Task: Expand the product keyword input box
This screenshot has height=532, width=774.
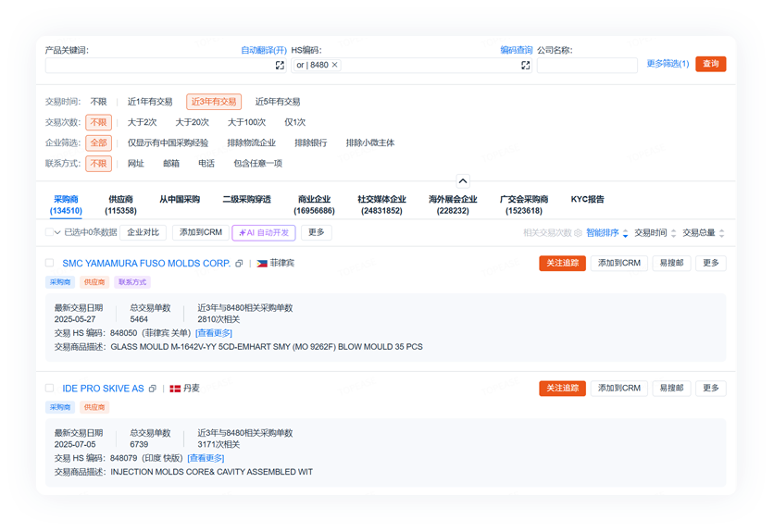Action: point(280,66)
